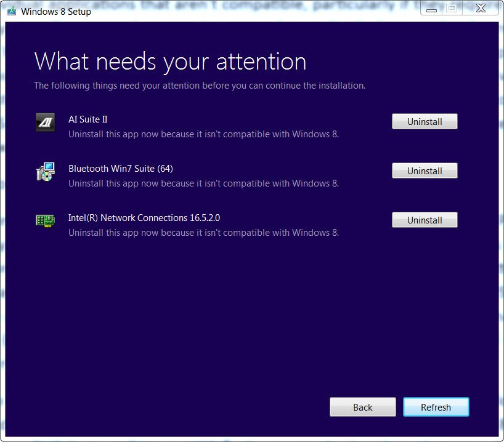Click the "What needs your attention" heading
Image resolution: width=504 pixels, height=442 pixels.
point(170,62)
